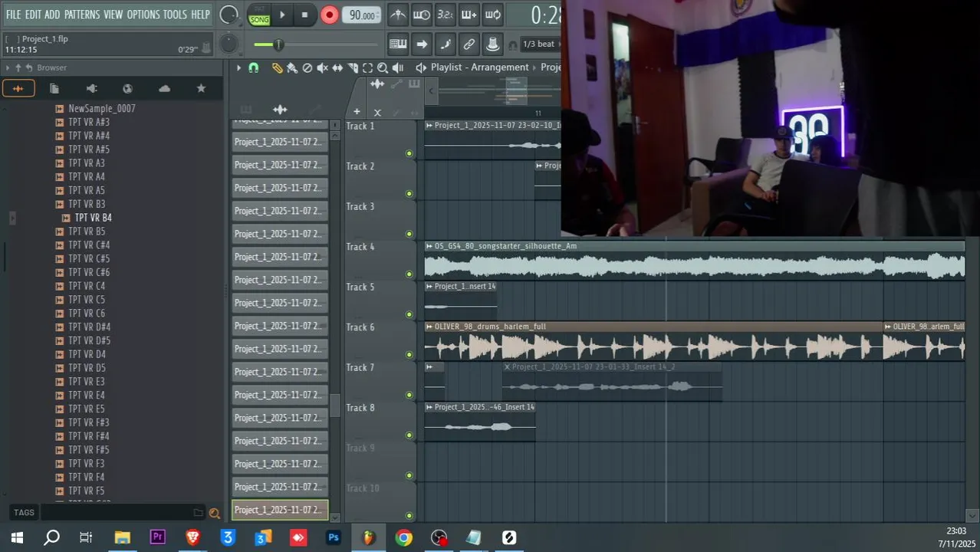
Task: Open the EDIT menu
Action: (33, 15)
